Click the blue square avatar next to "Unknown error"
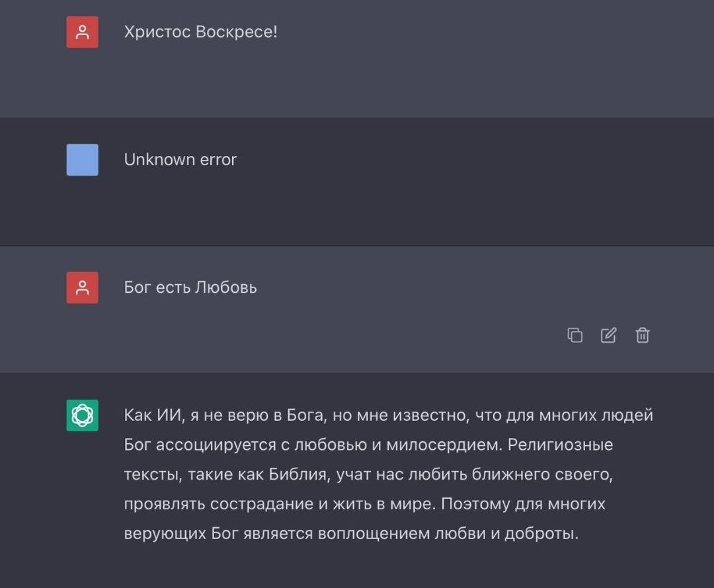 [x=81, y=159]
